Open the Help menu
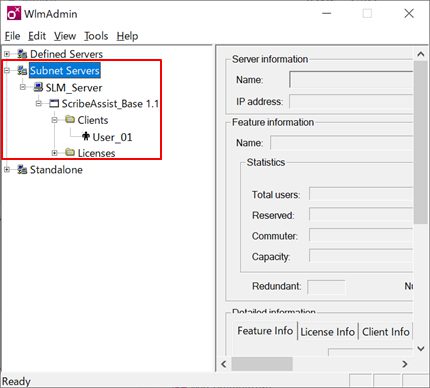The width and height of the screenshot is (430, 388). [127, 36]
